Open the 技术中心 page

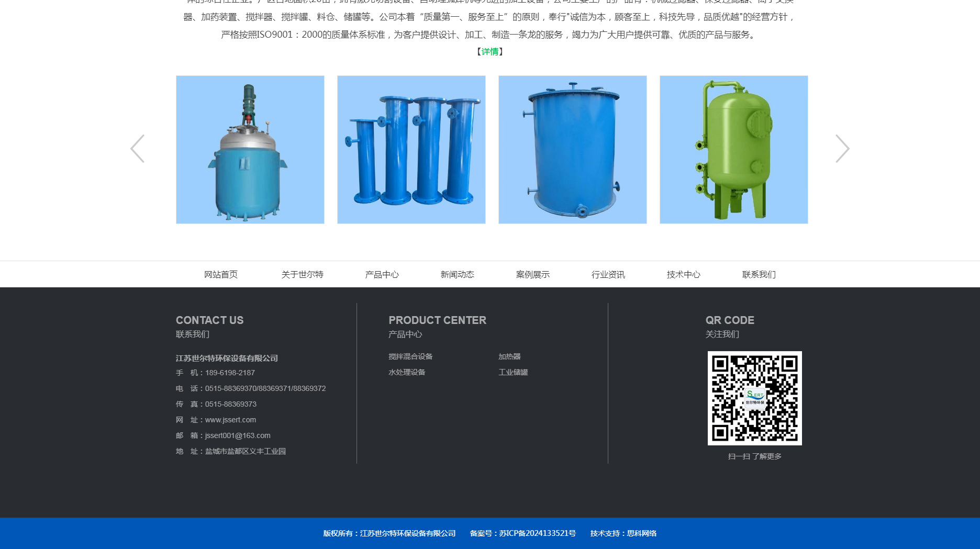683,274
